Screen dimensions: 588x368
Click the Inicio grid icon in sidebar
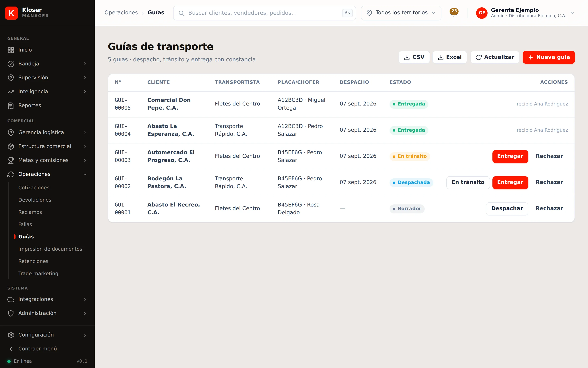click(11, 50)
